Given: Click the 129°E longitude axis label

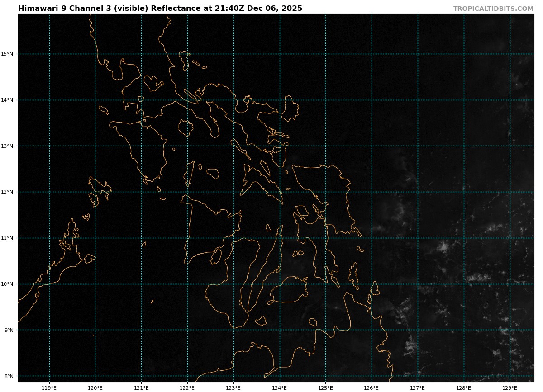Looking at the screenshot, I should pyautogui.click(x=510, y=388).
